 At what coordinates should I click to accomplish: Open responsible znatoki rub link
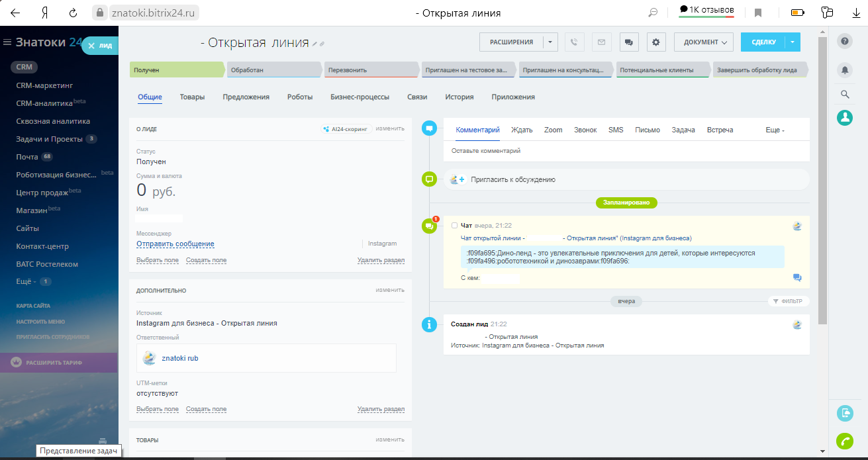tap(180, 358)
